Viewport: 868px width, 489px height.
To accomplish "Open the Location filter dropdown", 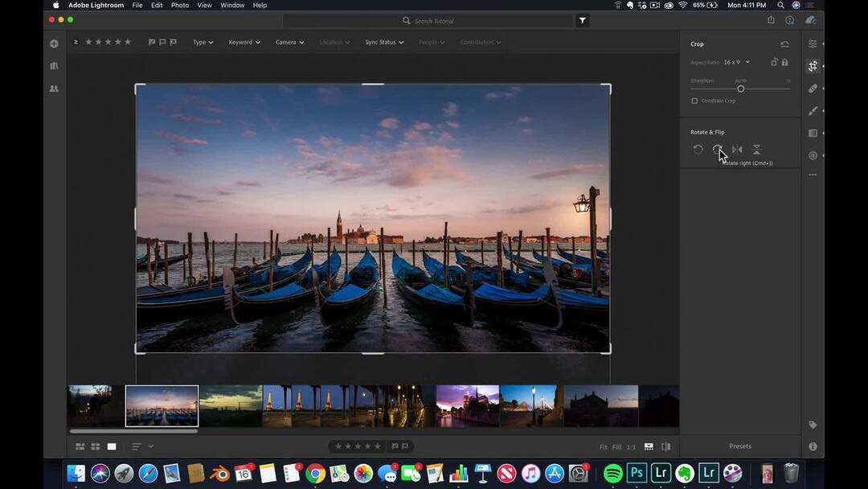I will tap(334, 42).
